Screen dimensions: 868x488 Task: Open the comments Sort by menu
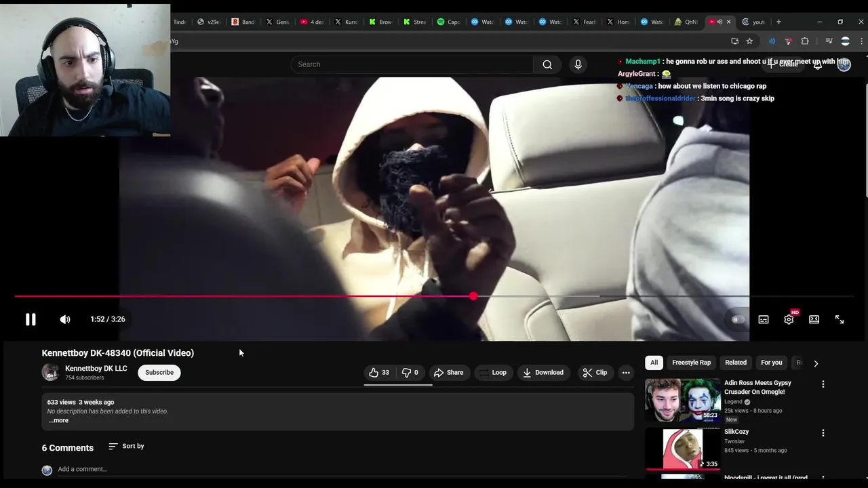point(126,446)
